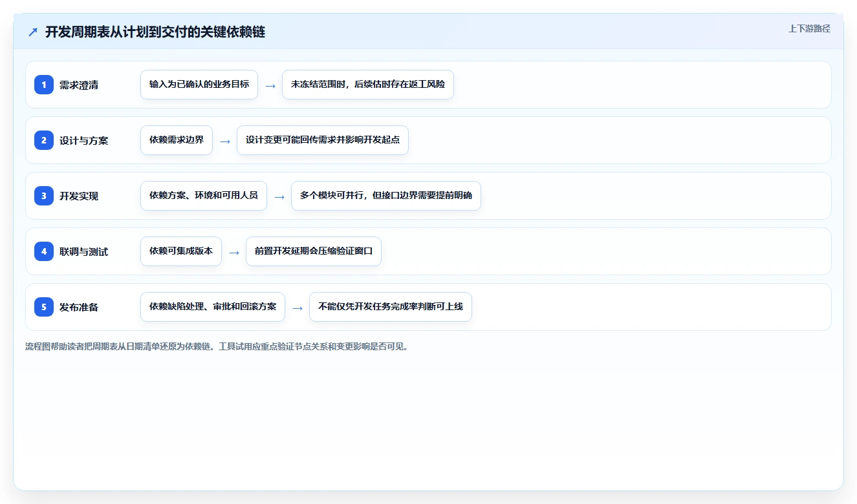The image size is (857, 504).
Task: Click the 联调与测试 step label
Action: [x=84, y=251]
